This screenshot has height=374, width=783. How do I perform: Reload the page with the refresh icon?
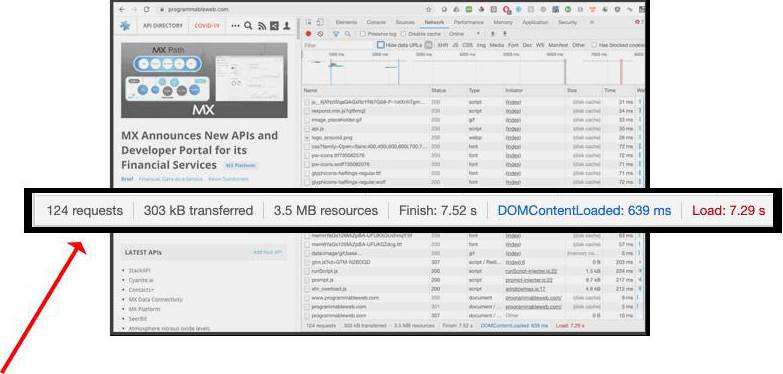147,9
